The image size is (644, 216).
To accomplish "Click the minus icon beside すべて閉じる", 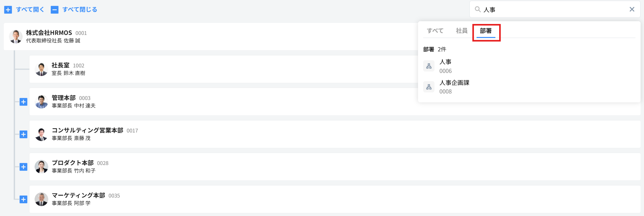I will [x=54, y=10].
